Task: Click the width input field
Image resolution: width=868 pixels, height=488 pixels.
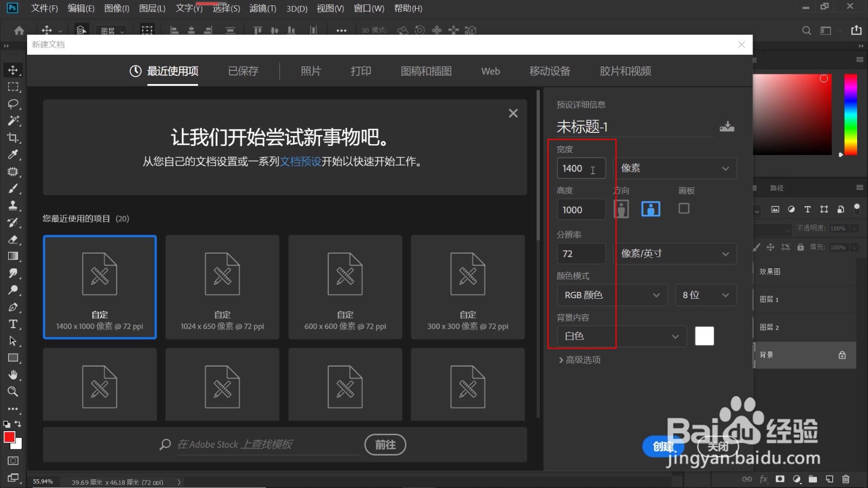Action: click(581, 168)
